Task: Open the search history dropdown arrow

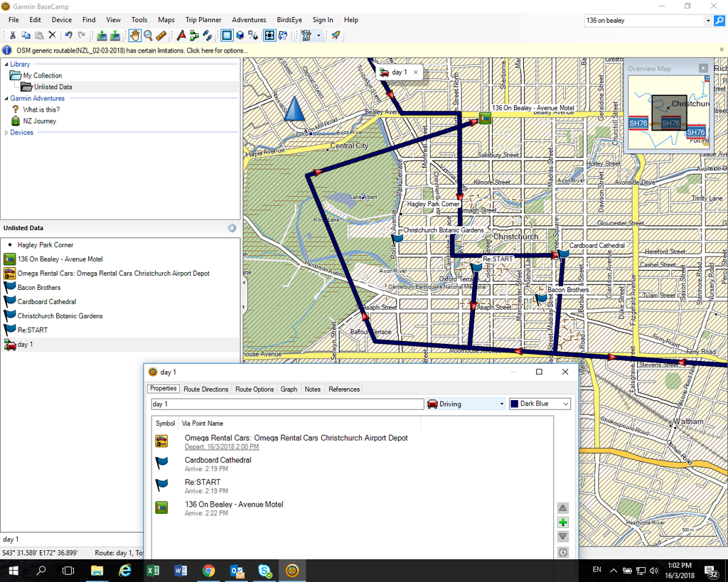Action: tap(708, 21)
